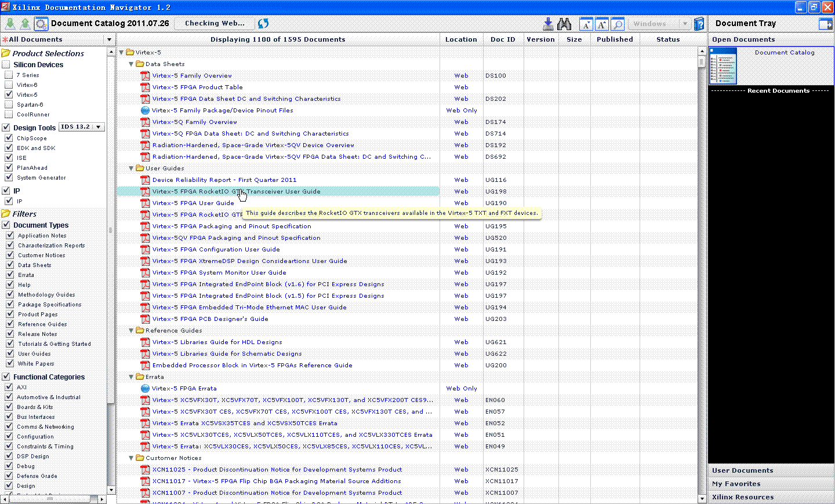
Task: Uncheck the ChipScope design tool checkbox
Action: (x=9, y=138)
